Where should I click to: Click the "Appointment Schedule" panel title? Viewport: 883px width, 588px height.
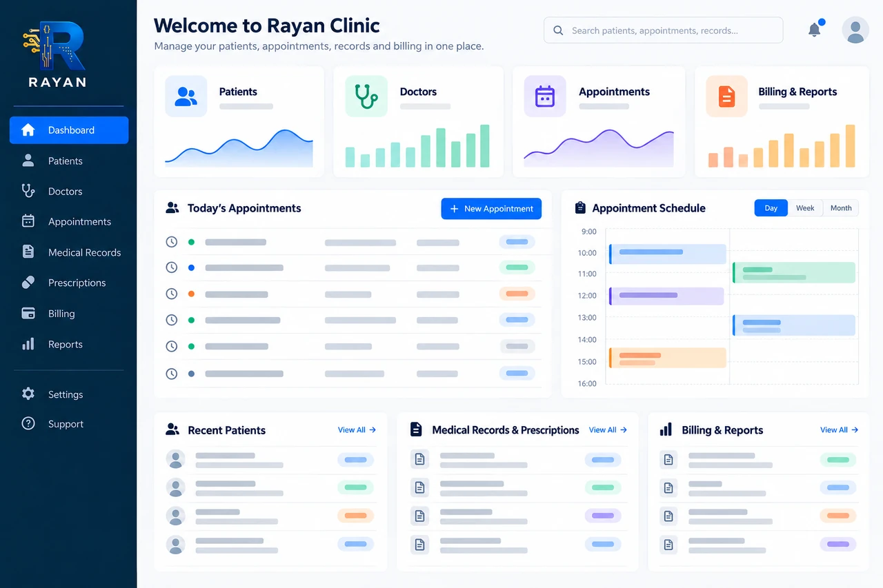[648, 208]
